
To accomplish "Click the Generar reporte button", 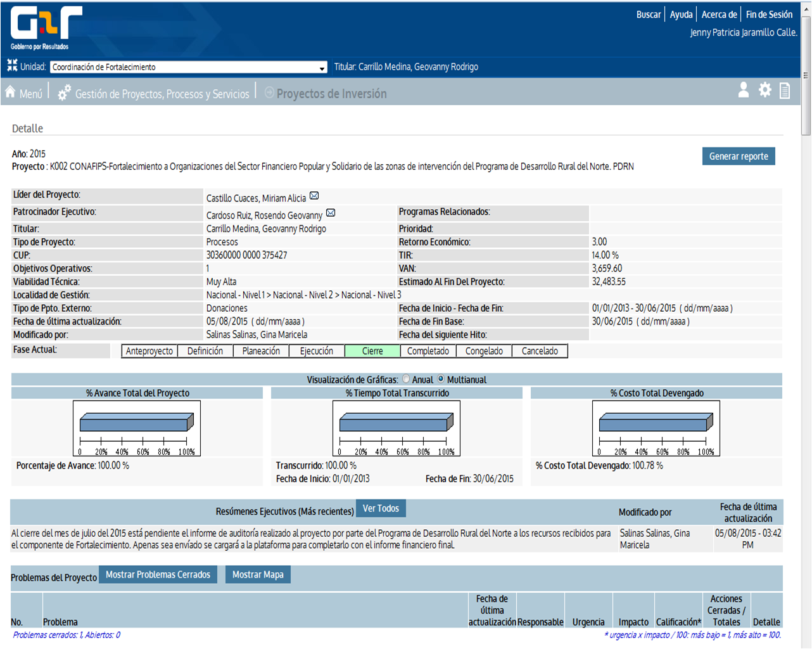I will pos(738,156).
